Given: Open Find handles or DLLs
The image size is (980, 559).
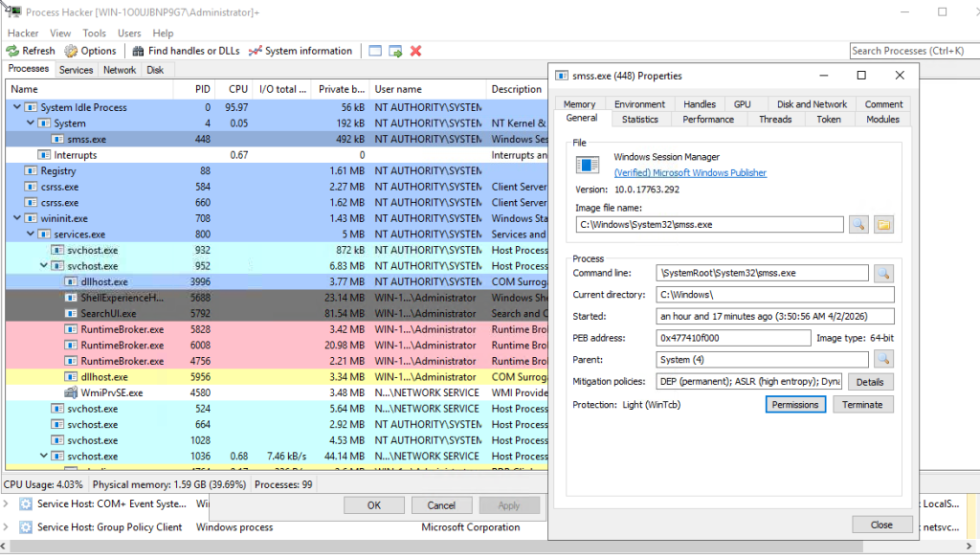Looking at the screenshot, I should pos(186,51).
